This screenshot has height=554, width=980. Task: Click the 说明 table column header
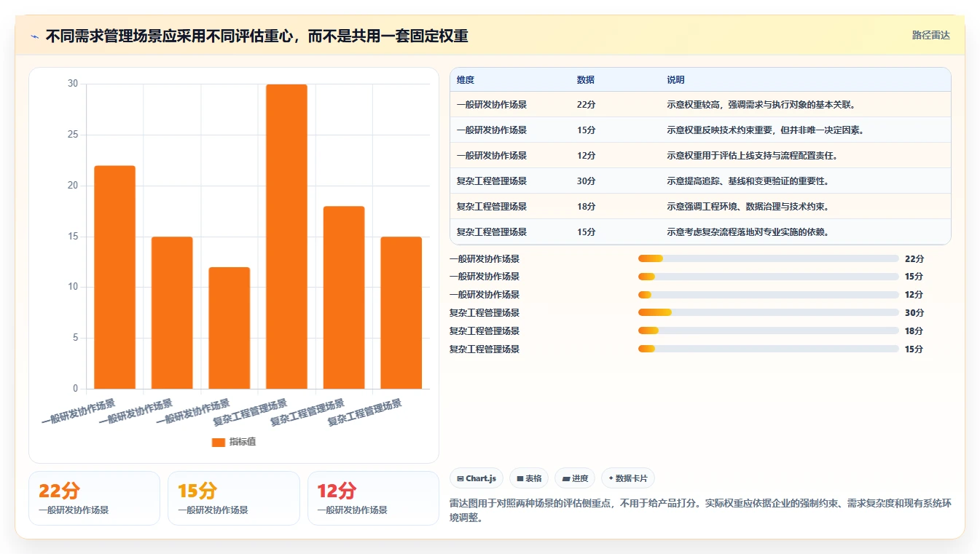coord(675,80)
